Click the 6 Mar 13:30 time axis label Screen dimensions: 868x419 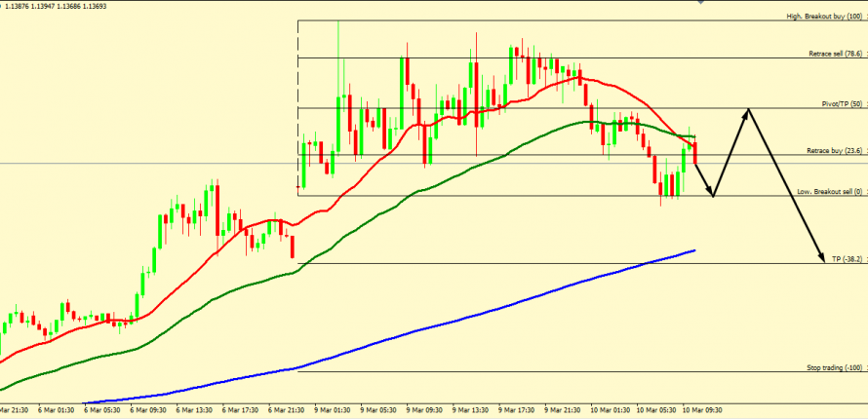(x=192, y=410)
